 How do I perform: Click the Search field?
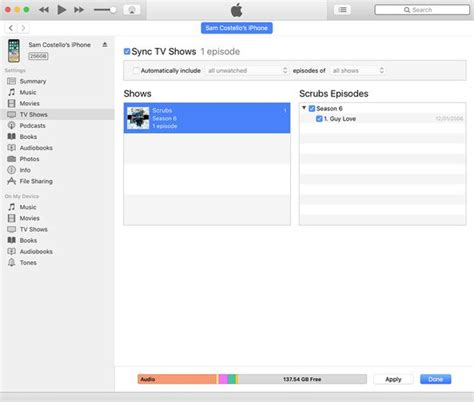coord(422,10)
